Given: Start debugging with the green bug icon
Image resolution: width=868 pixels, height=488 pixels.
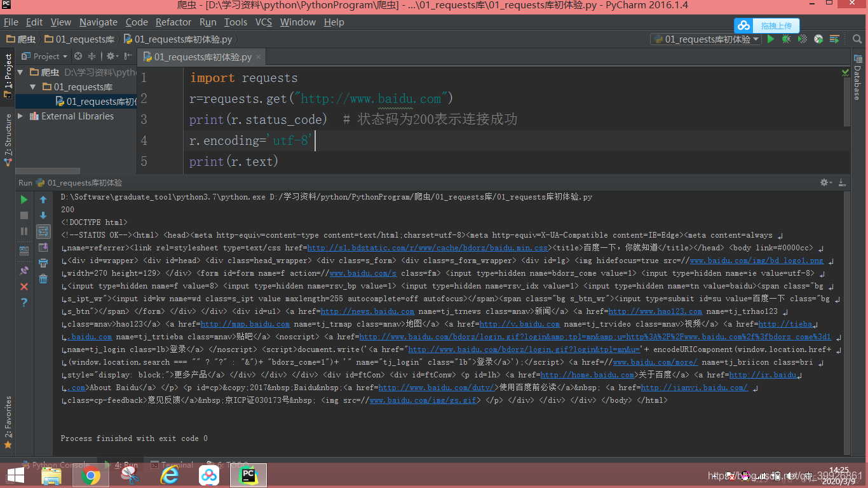Looking at the screenshot, I should [787, 39].
